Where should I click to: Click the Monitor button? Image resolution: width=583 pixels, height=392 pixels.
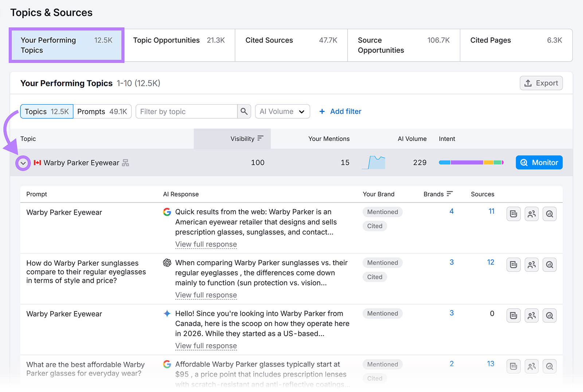click(x=539, y=162)
